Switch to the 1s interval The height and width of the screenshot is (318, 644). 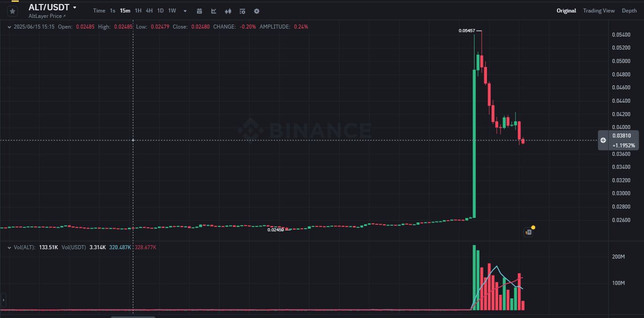pos(113,11)
